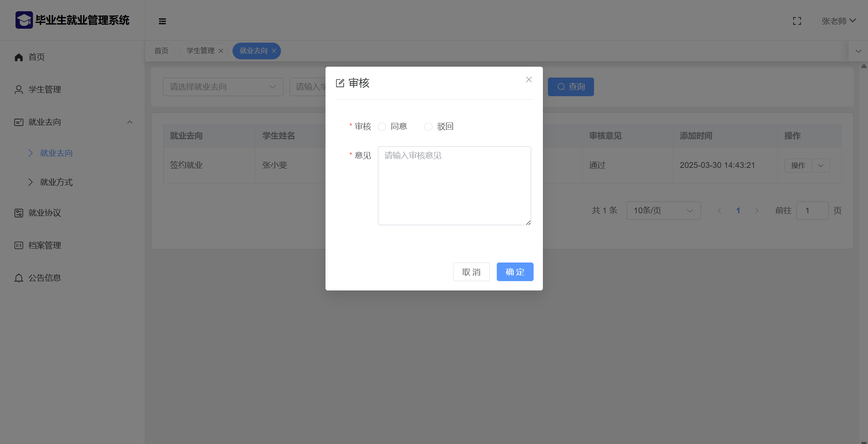Expand the 张老师 user menu
The image size is (868, 444).
(839, 21)
